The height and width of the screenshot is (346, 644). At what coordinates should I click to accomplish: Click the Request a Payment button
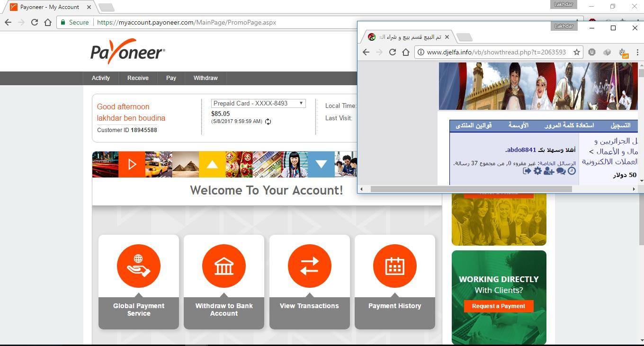499,306
